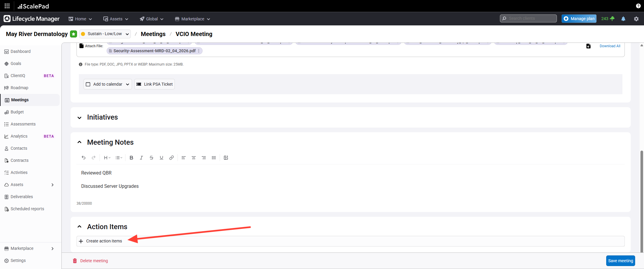This screenshot has height=269, width=644.
Task: Open the notifications bell
Action: tap(623, 19)
